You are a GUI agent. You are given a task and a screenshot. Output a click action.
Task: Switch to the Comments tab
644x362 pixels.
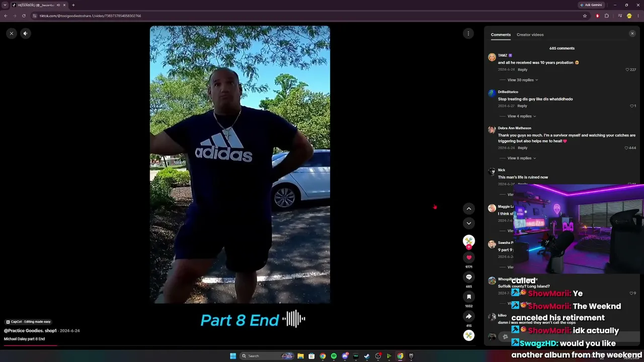(501, 35)
